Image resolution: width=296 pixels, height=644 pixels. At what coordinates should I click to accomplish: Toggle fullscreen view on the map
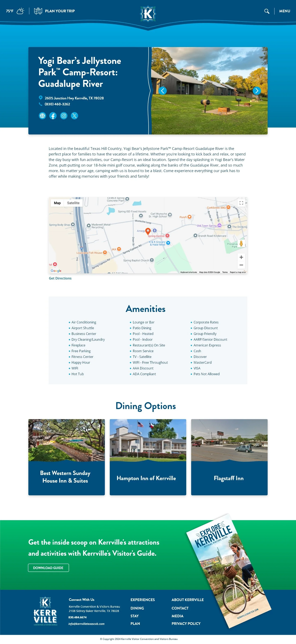point(241,203)
